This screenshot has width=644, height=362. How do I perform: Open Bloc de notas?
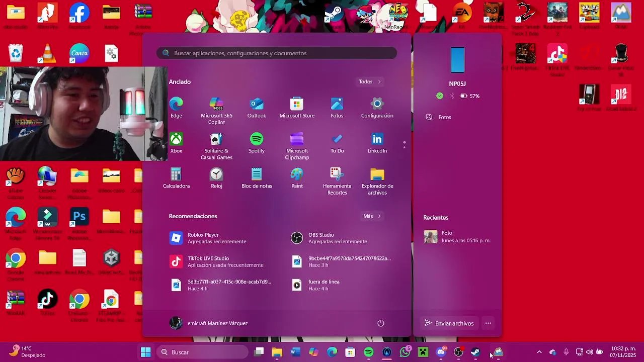coord(257,178)
